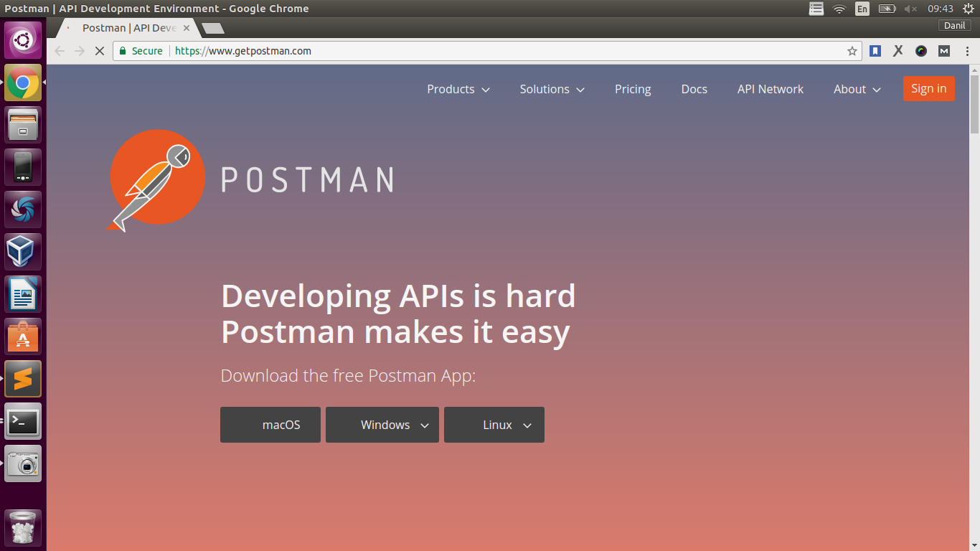This screenshot has width=980, height=551.
Task: Bookmark this page with the star
Action: 851,51
